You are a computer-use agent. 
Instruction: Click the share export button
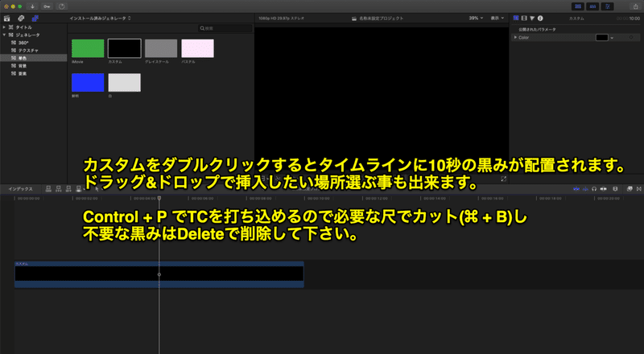click(x=635, y=6)
